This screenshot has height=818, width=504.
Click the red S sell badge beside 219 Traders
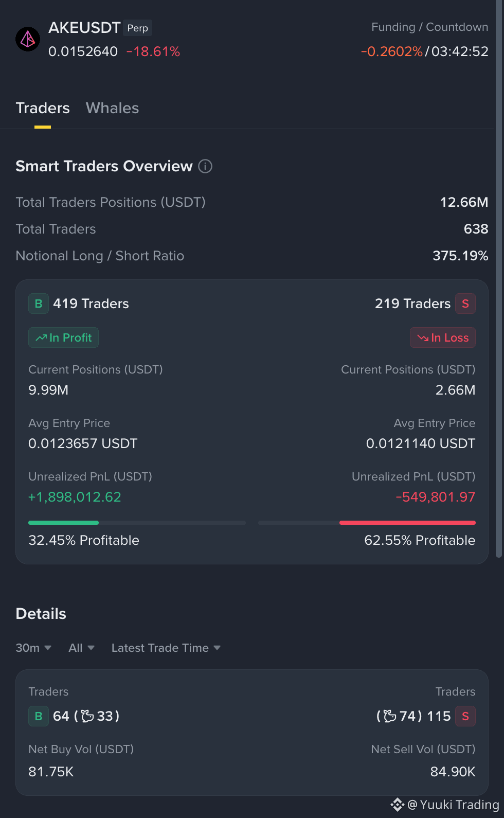pyautogui.click(x=465, y=304)
